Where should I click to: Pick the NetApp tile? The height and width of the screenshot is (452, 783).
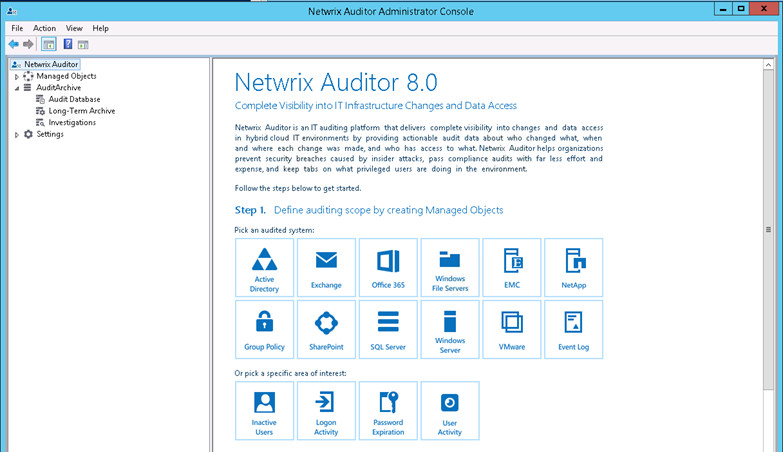574,268
